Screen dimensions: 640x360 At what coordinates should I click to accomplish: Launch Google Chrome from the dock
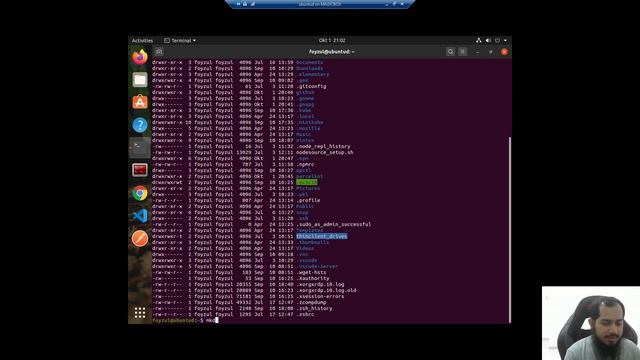pos(140,193)
